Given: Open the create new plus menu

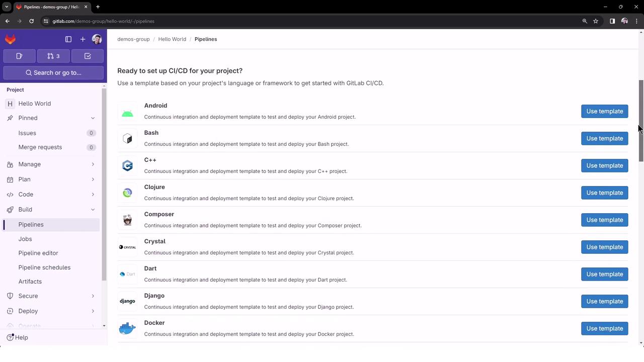Looking at the screenshot, I should pos(83,39).
